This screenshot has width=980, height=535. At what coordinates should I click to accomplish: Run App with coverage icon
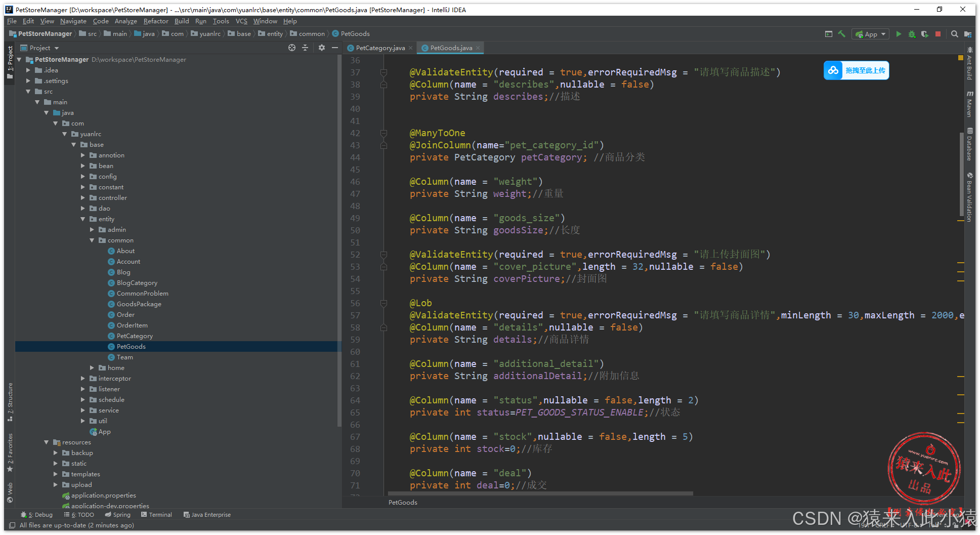pyautogui.click(x=925, y=34)
